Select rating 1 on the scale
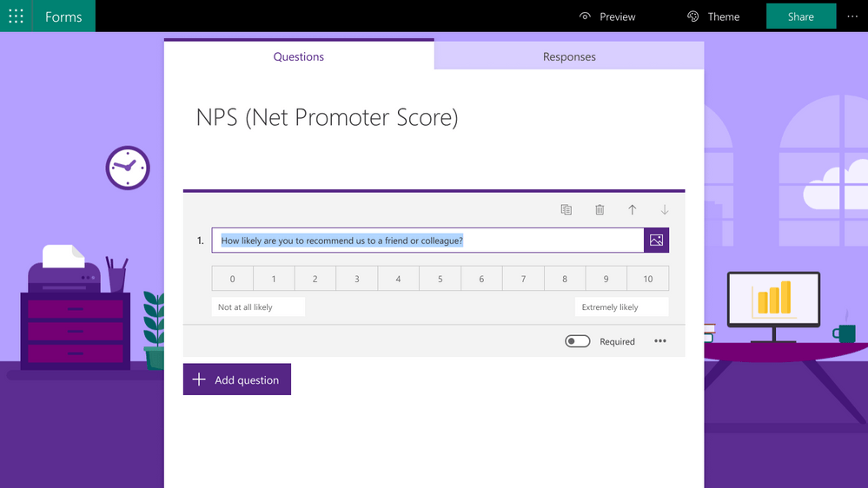 coord(274,279)
